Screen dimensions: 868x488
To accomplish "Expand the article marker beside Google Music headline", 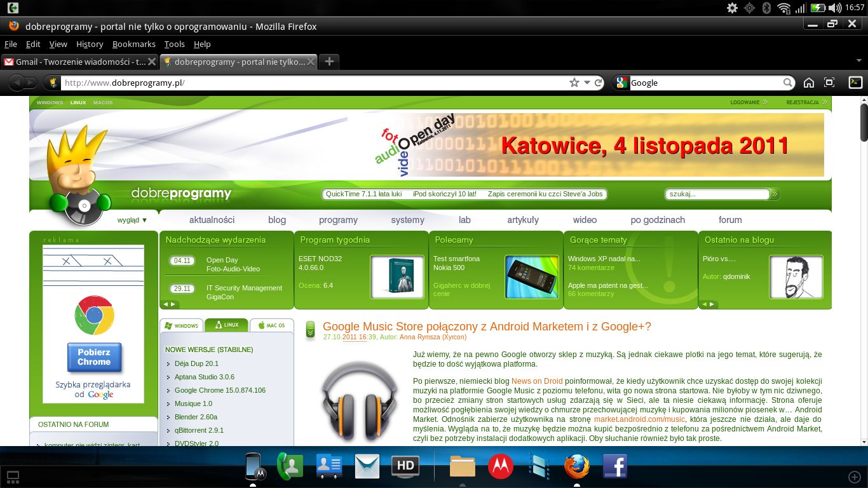I will pyautogui.click(x=310, y=329).
